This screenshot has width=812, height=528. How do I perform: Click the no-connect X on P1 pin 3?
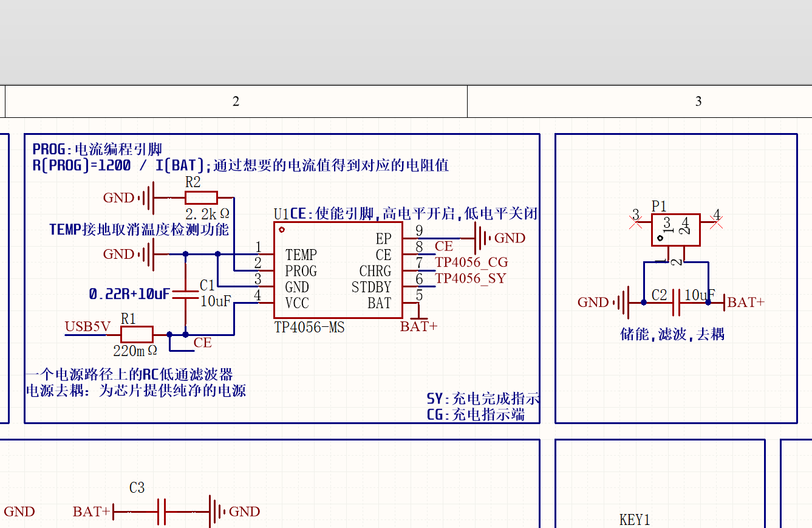click(636, 223)
